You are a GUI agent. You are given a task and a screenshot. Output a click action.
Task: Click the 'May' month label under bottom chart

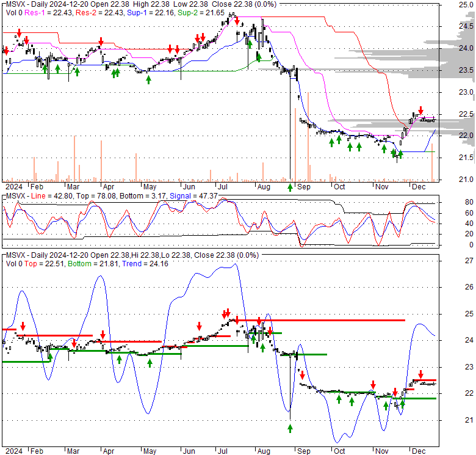[150, 451]
